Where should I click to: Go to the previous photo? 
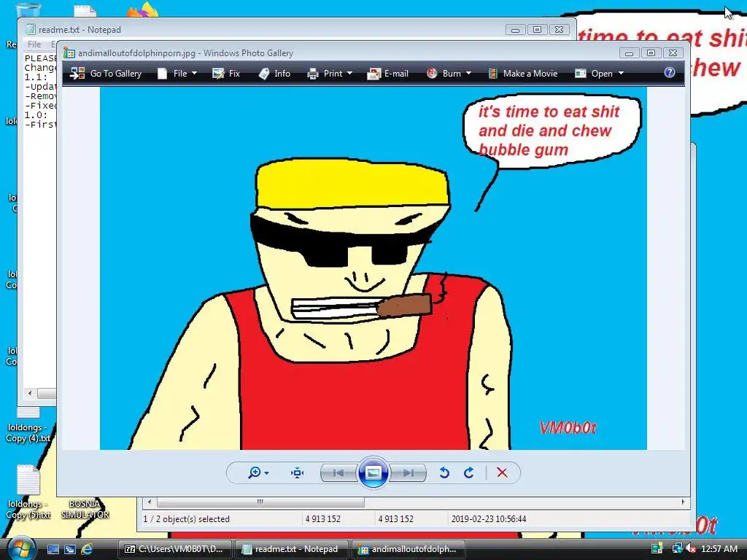click(x=339, y=472)
